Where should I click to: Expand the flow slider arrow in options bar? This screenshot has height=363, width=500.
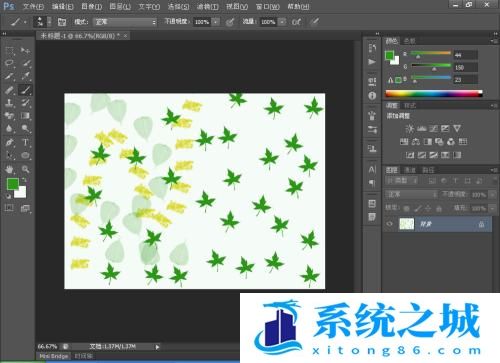click(282, 22)
